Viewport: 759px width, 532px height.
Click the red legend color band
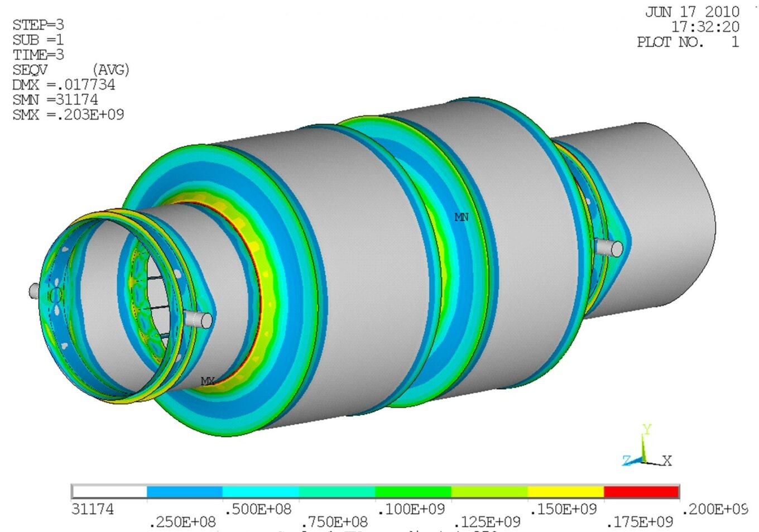[x=641, y=492]
